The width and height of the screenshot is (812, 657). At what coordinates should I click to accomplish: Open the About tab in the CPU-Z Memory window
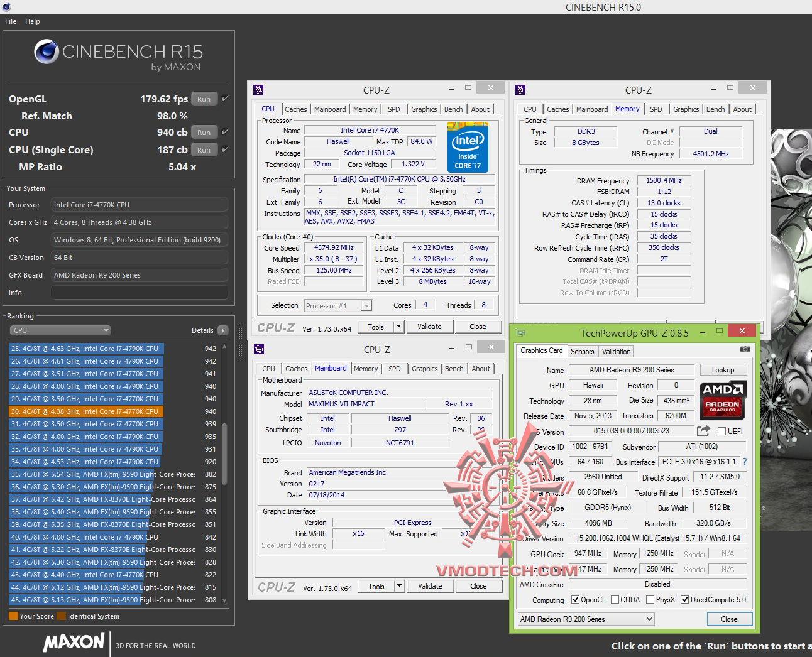coord(742,109)
